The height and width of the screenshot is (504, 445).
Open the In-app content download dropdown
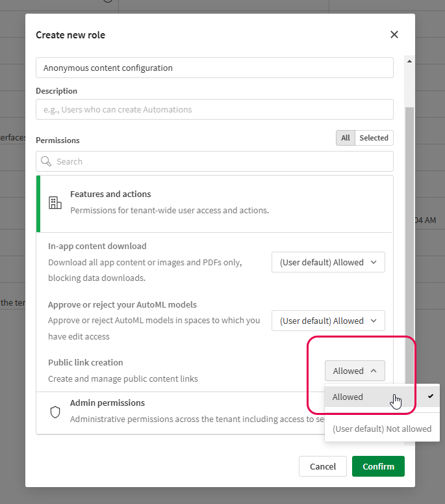(328, 262)
